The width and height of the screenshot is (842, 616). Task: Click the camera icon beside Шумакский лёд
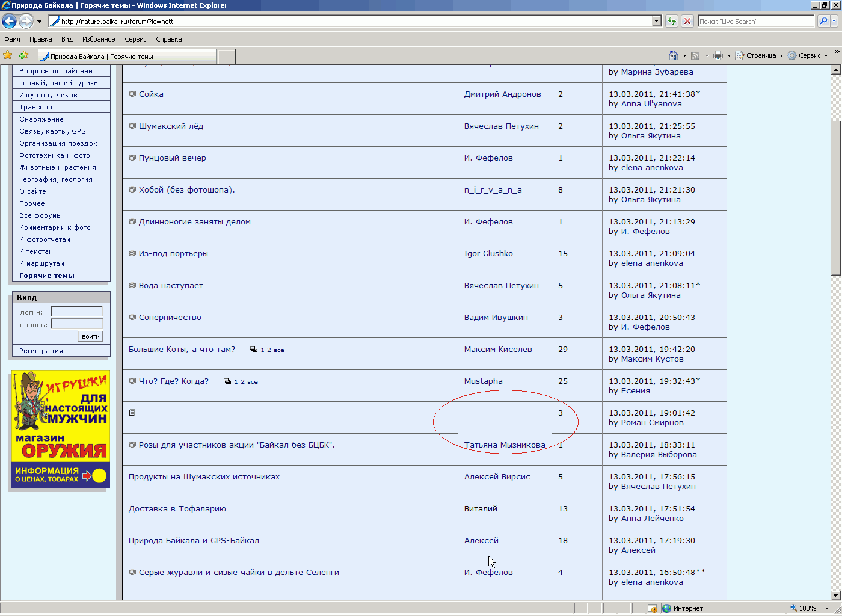click(x=132, y=126)
